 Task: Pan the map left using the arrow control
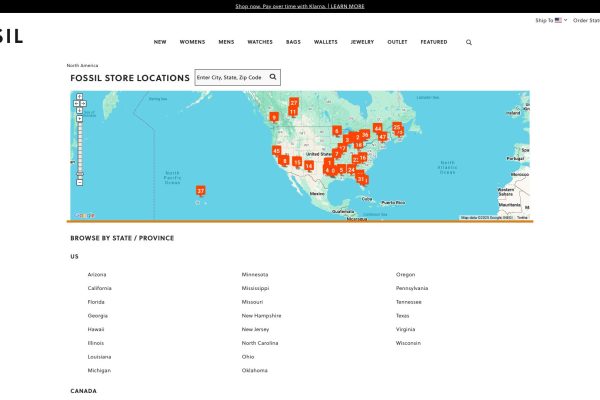(76, 103)
